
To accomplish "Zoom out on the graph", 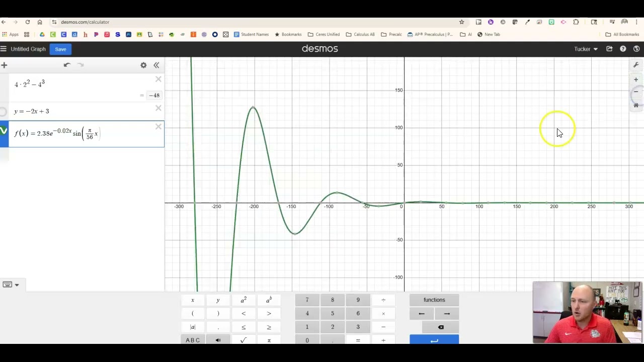I will [x=636, y=92].
